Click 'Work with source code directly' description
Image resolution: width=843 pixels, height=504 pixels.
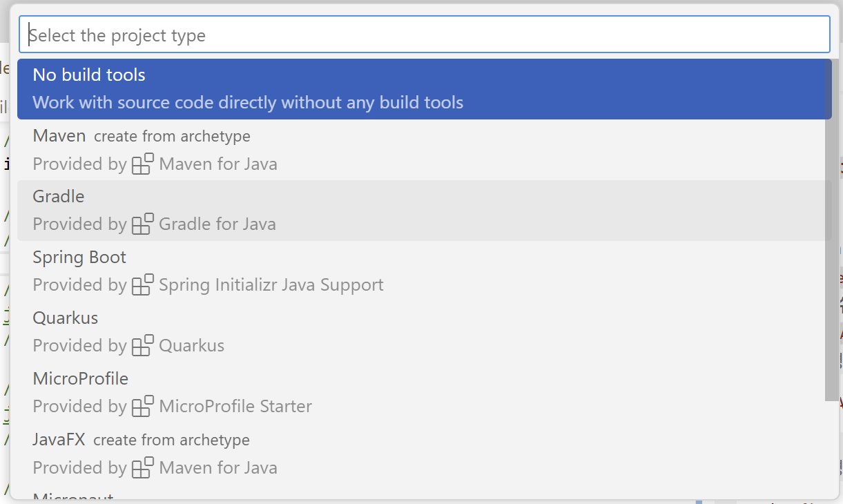[248, 103]
